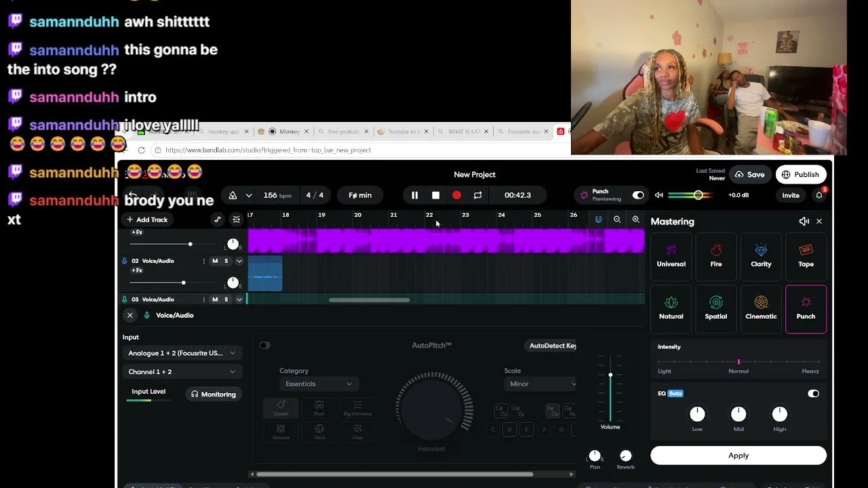This screenshot has width=868, height=488.
Task: Select the Spatial mastering preset
Action: pyautogui.click(x=716, y=308)
